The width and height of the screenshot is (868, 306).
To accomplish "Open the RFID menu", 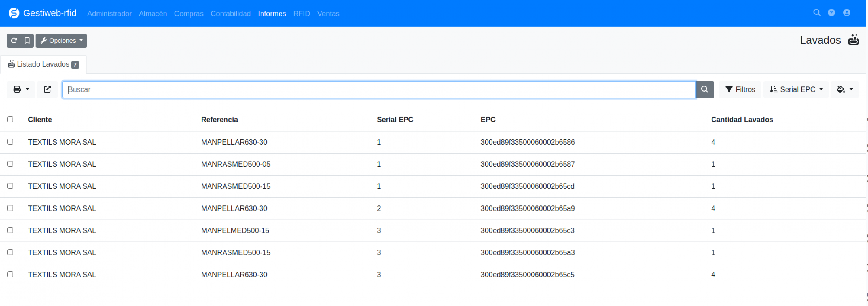I will (302, 14).
